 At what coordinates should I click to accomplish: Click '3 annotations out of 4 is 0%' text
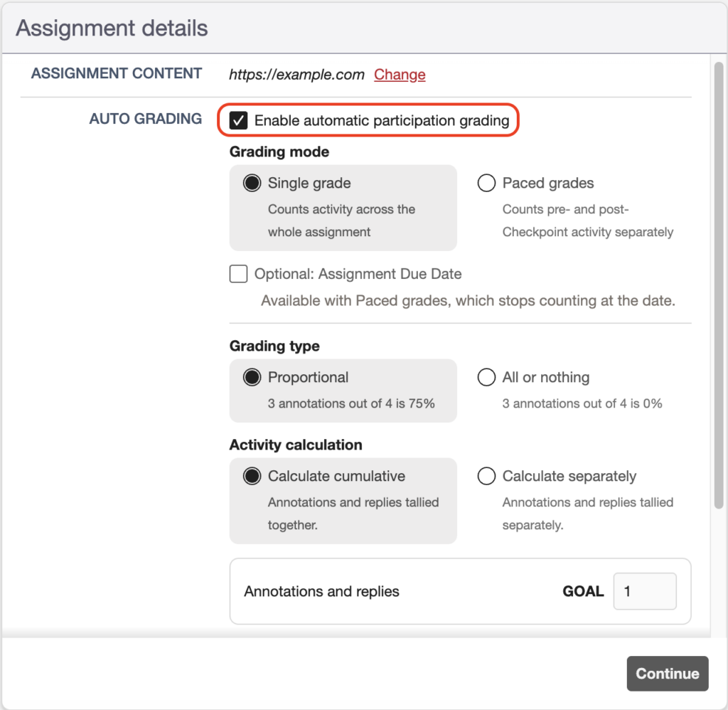pyautogui.click(x=582, y=403)
